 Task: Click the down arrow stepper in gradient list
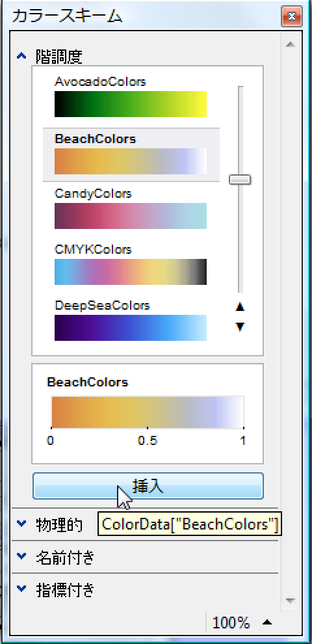pos(240,327)
